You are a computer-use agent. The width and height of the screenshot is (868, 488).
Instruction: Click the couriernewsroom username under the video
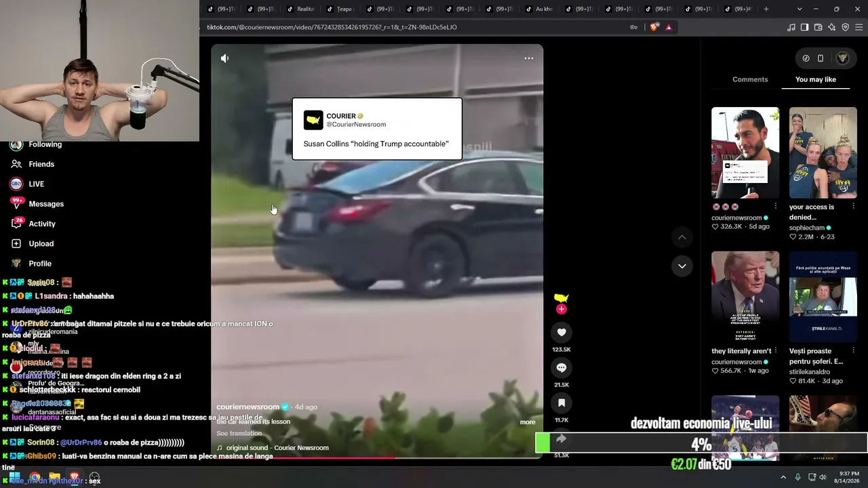coord(248,407)
